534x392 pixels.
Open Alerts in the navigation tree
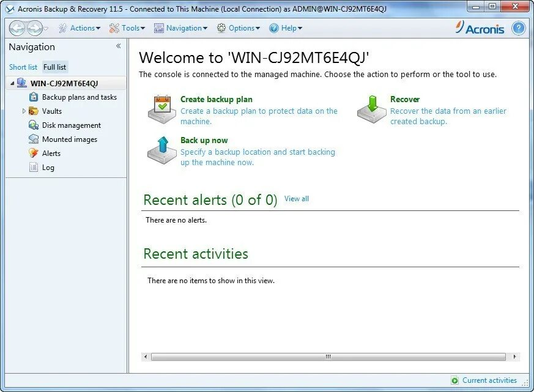[x=51, y=153]
